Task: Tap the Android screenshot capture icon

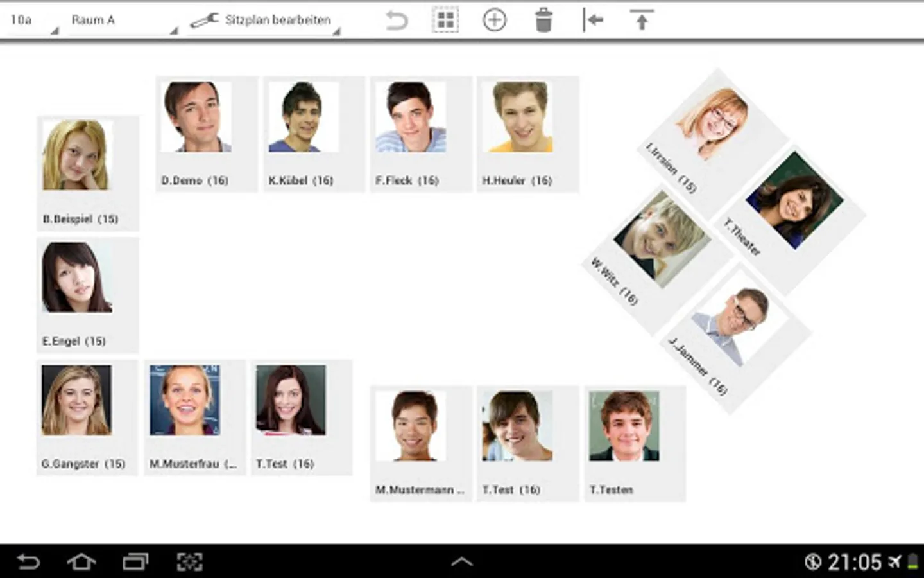Action: click(189, 562)
